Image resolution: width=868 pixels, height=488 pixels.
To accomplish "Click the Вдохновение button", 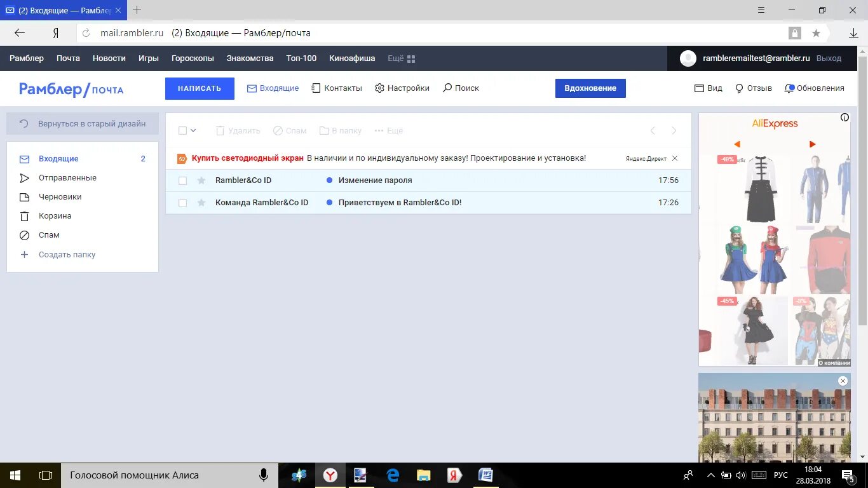I will (590, 88).
